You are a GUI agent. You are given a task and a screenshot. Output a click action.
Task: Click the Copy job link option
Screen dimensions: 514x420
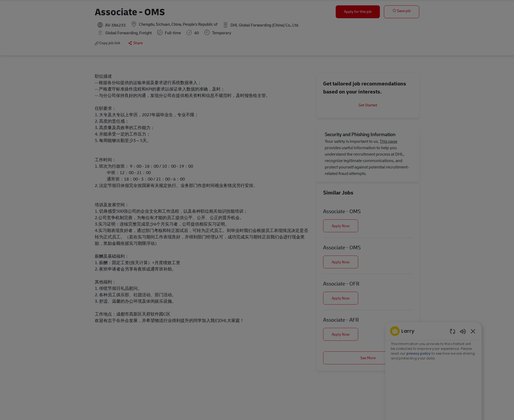click(107, 43)
